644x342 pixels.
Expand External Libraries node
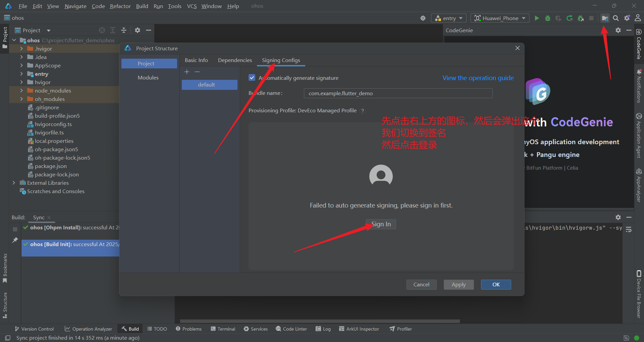coord(14,183)
